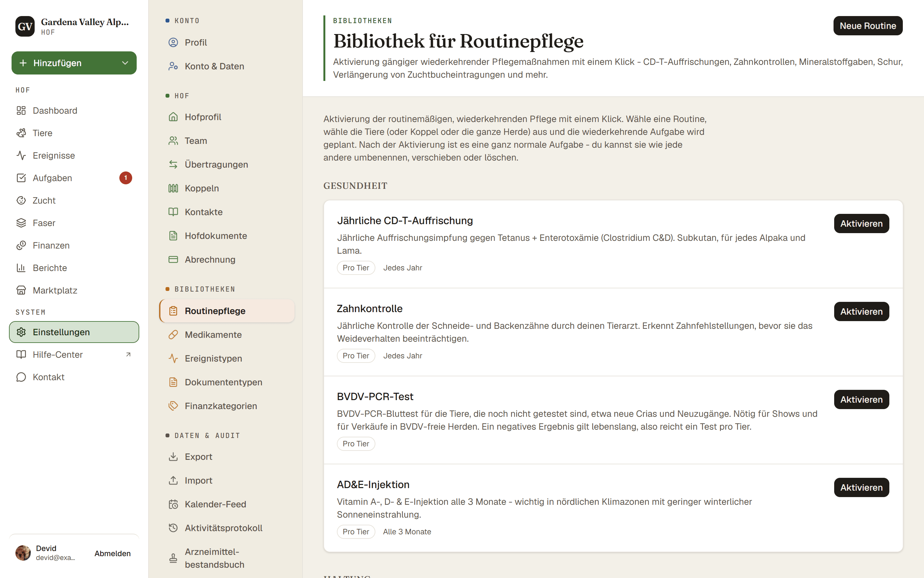Click the Kontakt chat bubble icon

click(21, 377)
